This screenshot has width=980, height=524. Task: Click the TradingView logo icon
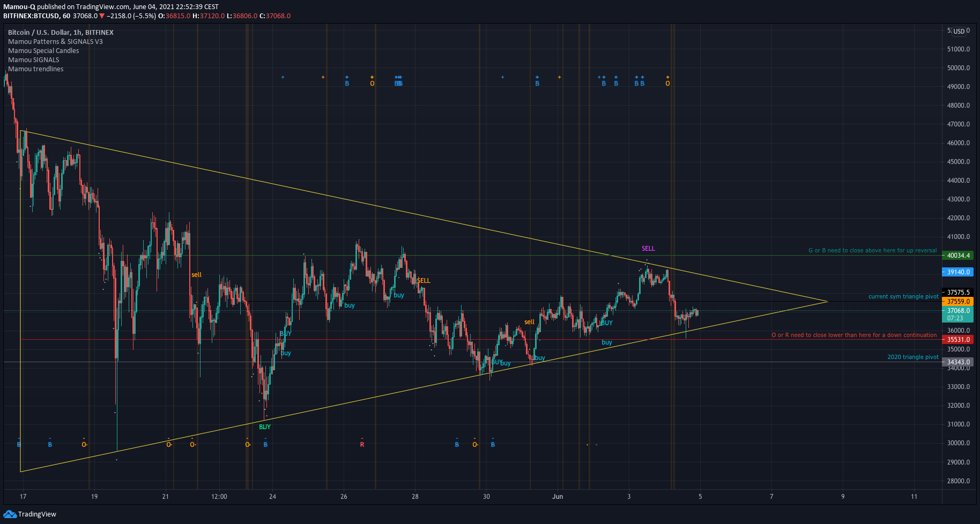[x=10, y=514]
